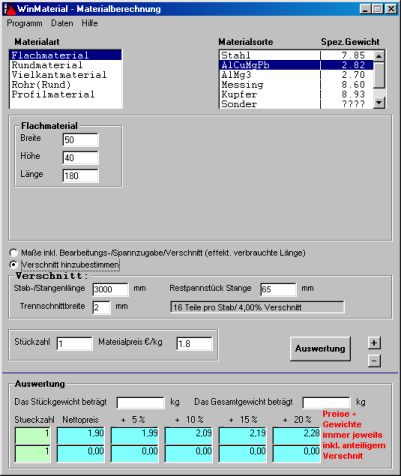Click the Materialsorte list scrollbar thumb
The height and width of the screenshot is (476, 401).
point(379,75)
